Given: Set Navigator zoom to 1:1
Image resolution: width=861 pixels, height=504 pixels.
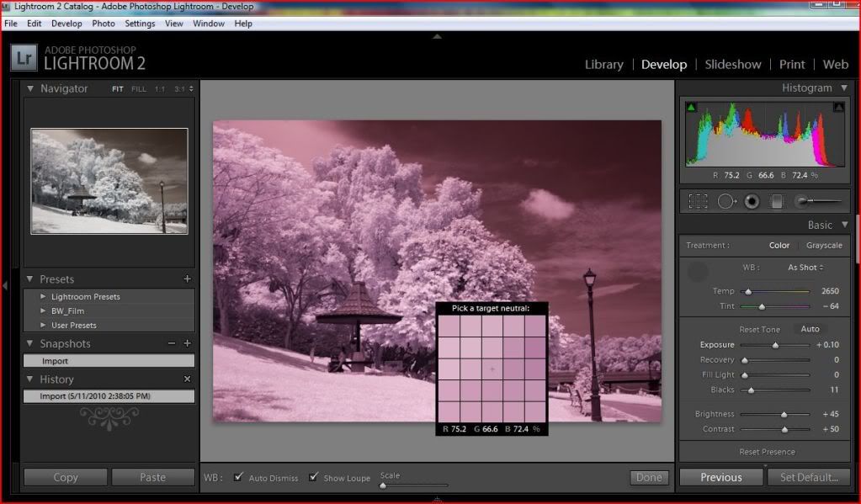Looking at the screenshot, I should pos(159,89).
